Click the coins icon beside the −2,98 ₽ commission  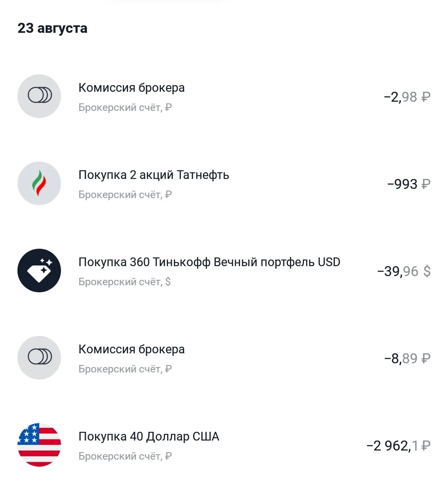tap(39, 96)
